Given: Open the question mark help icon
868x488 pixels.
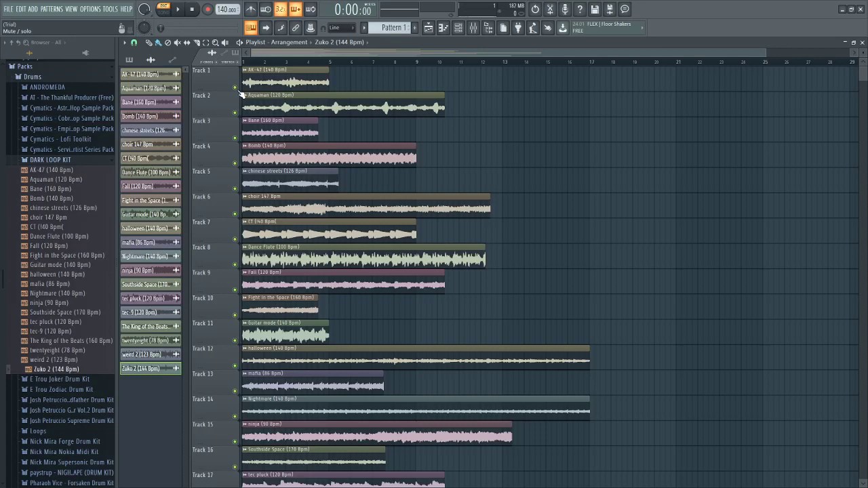Looking at the screenshot, I should [580, 9].
